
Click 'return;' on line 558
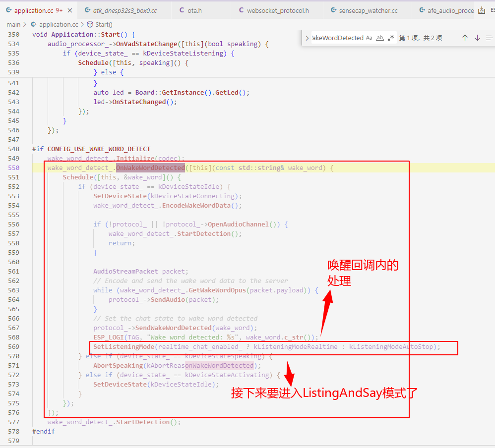(x=122, y=243)
